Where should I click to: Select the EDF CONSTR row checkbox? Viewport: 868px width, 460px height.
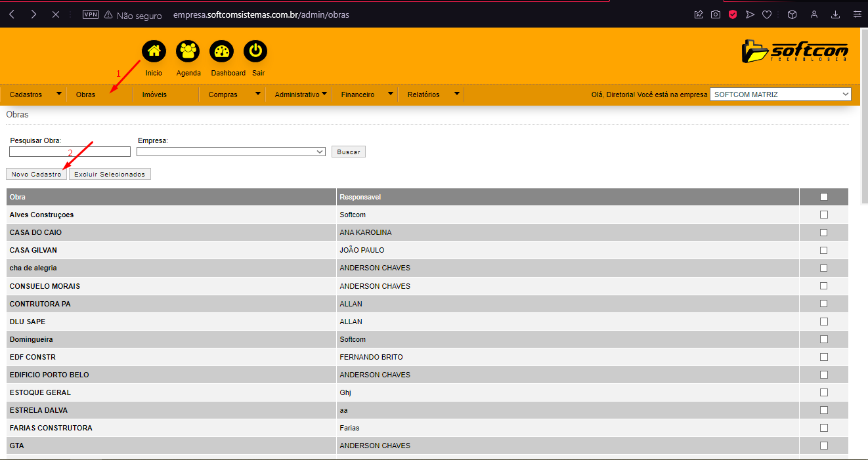(x=823, y=357)
